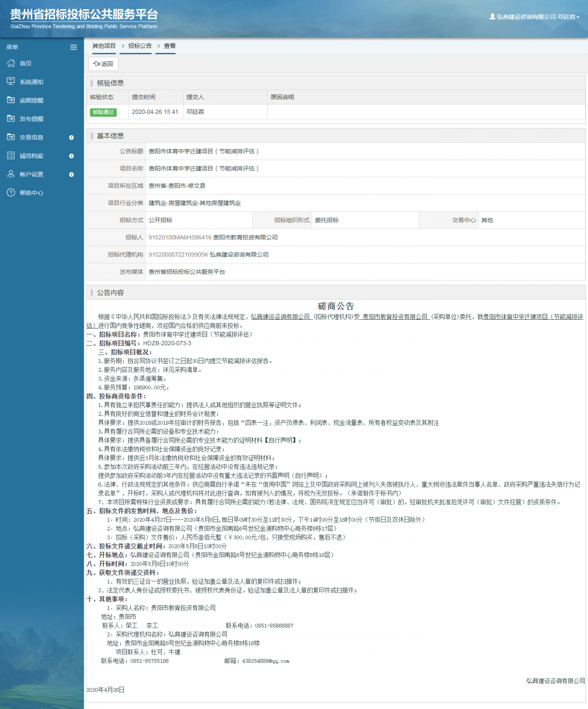
Task: Select the 查看 breadcrumb tab
Action: [170, 46]
